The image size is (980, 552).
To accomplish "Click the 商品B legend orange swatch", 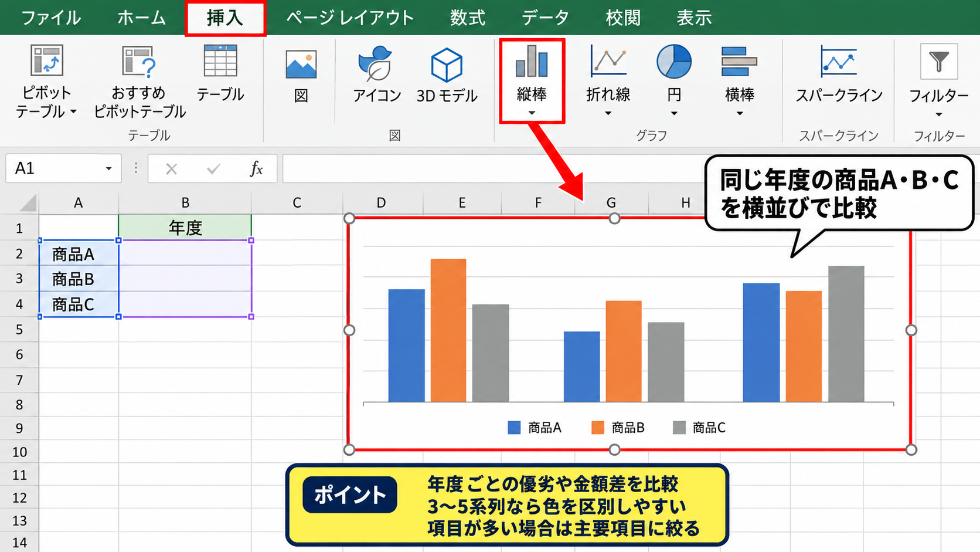I will tap(598, 428).
